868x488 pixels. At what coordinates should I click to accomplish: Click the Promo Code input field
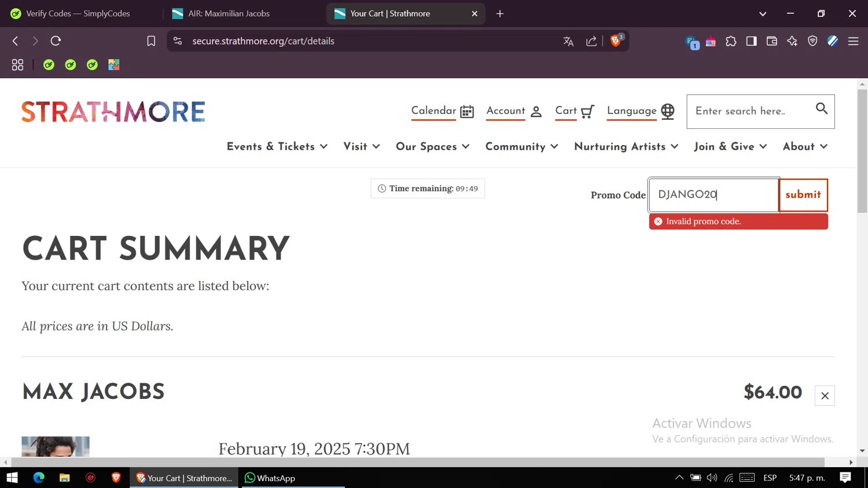714,195
